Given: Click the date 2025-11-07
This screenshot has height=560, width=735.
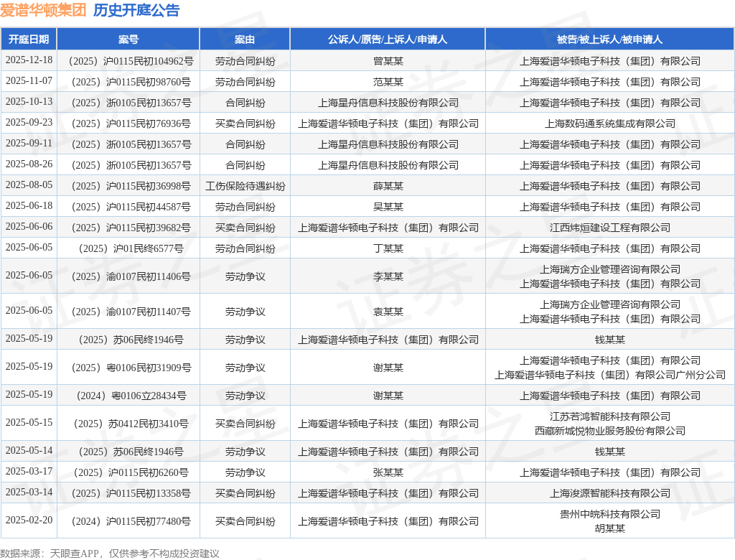Looking at the screenshot, I should pos(29,80).
